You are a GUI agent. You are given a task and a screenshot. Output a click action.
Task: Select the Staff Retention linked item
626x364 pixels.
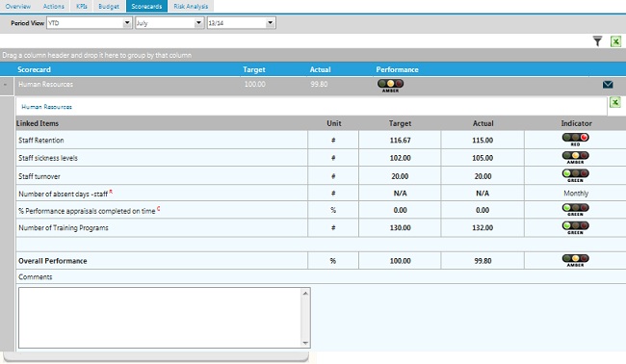click(x=41, y=140)
